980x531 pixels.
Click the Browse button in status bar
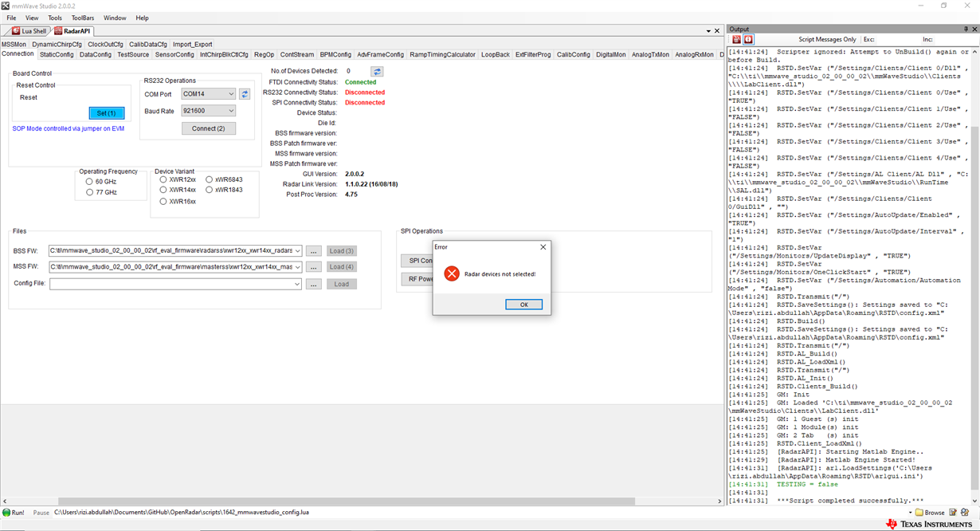(929, 513)
